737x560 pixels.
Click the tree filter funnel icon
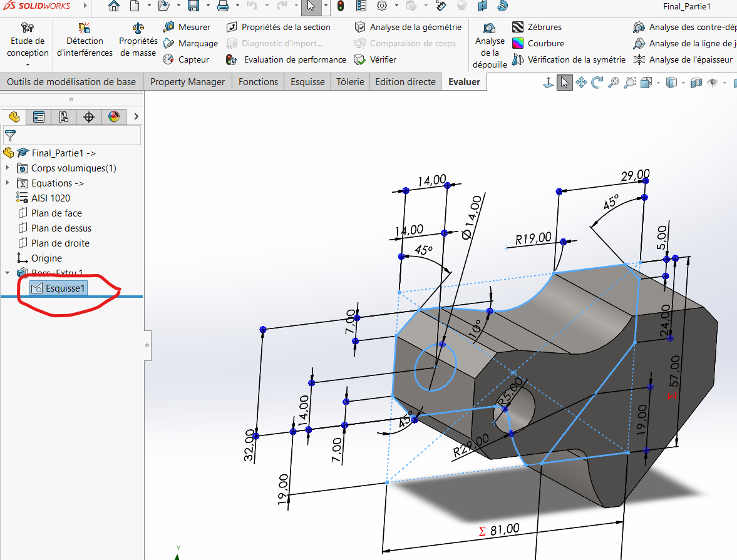pos(10,136)
